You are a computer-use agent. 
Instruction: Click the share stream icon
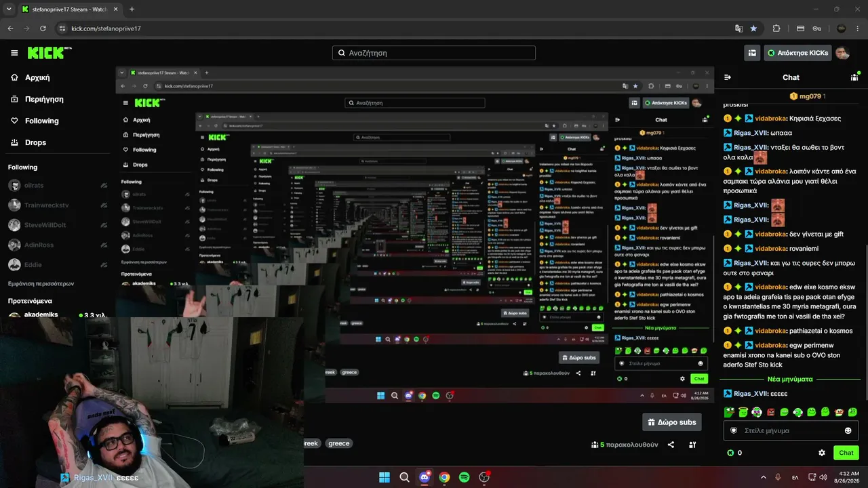pos(671,445)
